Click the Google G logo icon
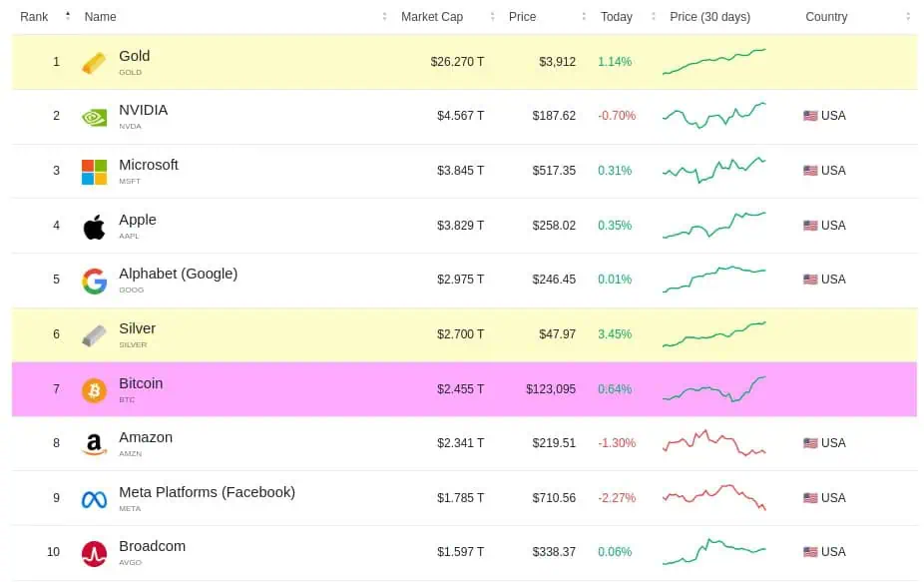The image size is (924, 582). [x=94, y=282]
